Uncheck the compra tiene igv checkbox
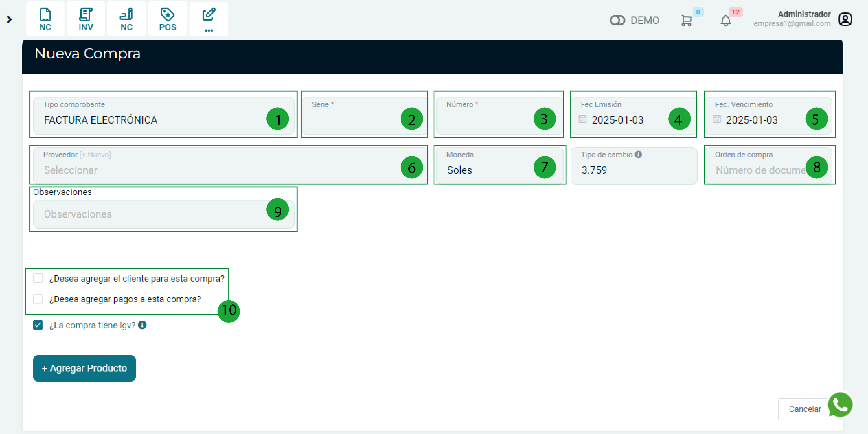868x434 pixels. point(38,325)
